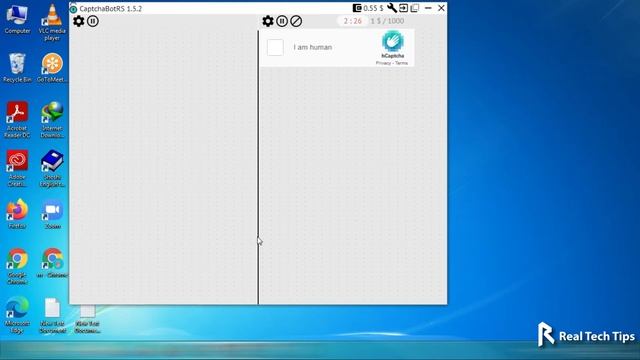Tick the 'I am human' checkbox
Viewport: 640px width, 360px height.
276,47
